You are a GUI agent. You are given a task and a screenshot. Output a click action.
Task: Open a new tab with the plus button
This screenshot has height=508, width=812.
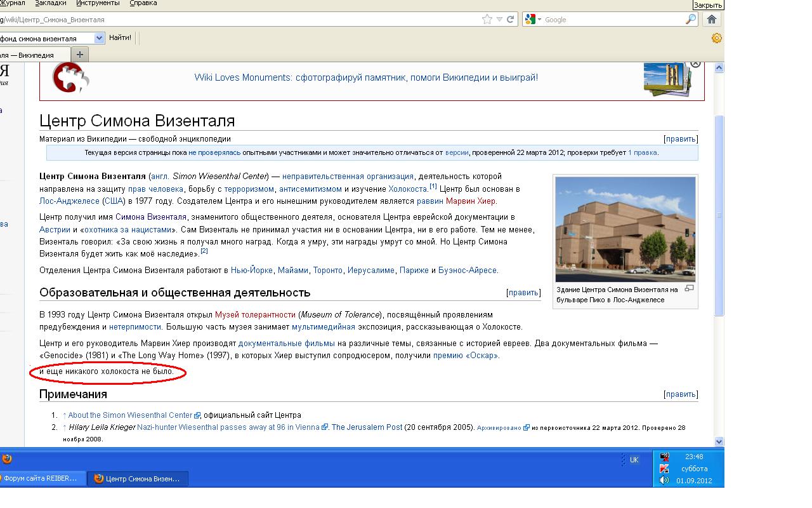[x=80, y=55]
